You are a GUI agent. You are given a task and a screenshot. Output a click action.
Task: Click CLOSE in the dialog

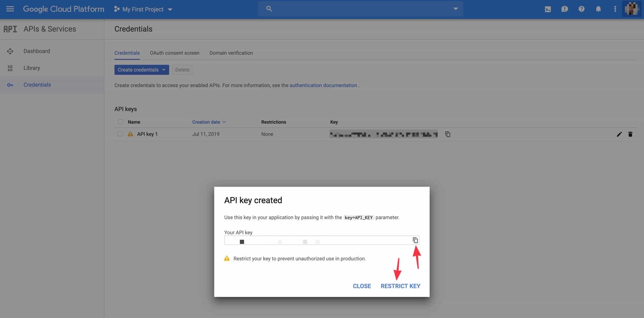click(362, 286)
